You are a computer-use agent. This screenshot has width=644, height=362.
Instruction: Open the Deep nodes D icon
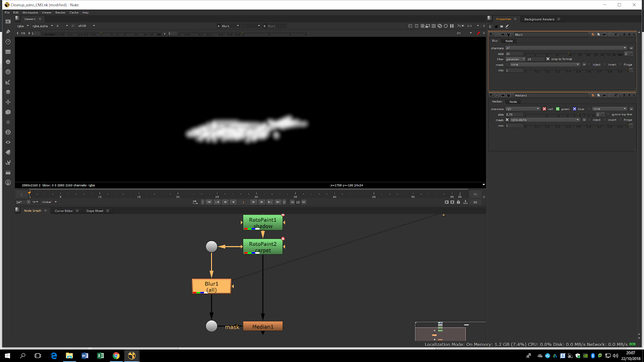tap(8, 132)
